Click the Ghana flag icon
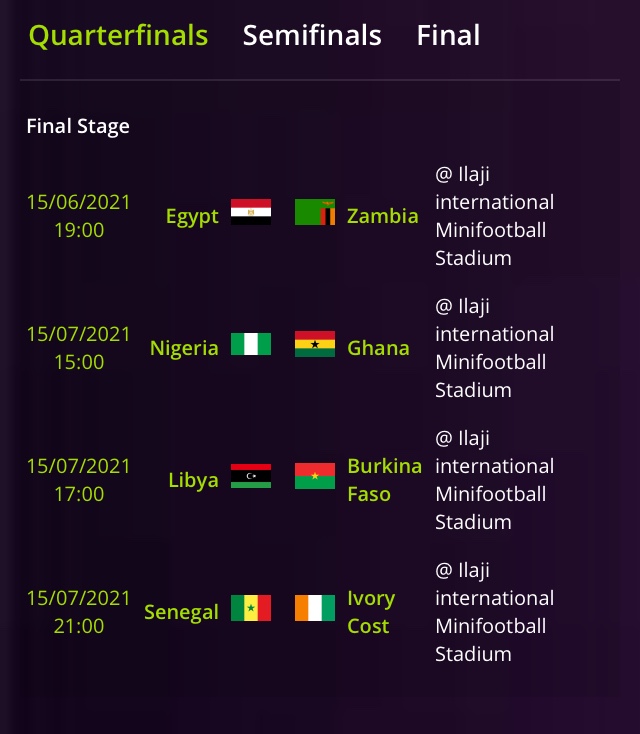The height and width of the screenshot is (734, 640). tap(315, 344)
